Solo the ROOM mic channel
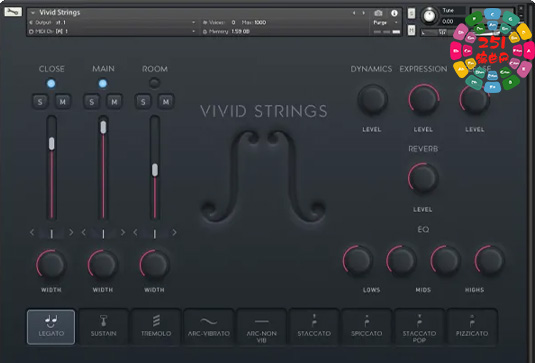This screenshot has height=363, width=535. [x=143, y=101]
